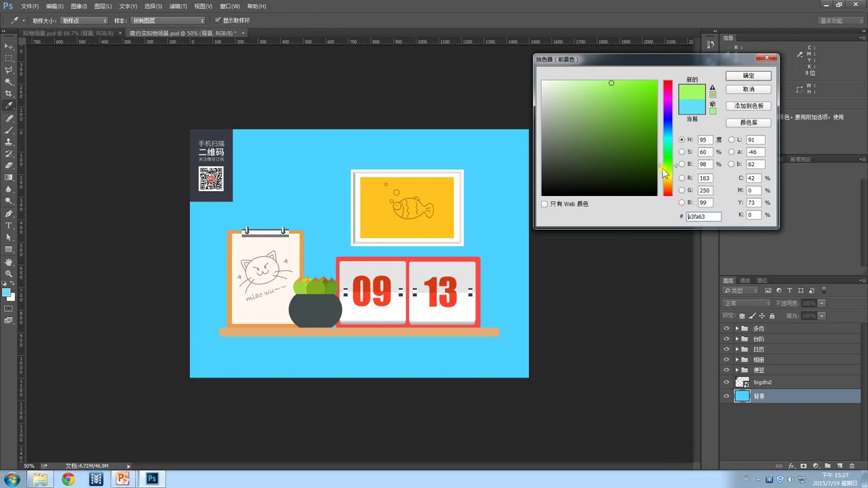Select the Pen tool
Screen dimensions: 868x488
[x=9, y=213]
